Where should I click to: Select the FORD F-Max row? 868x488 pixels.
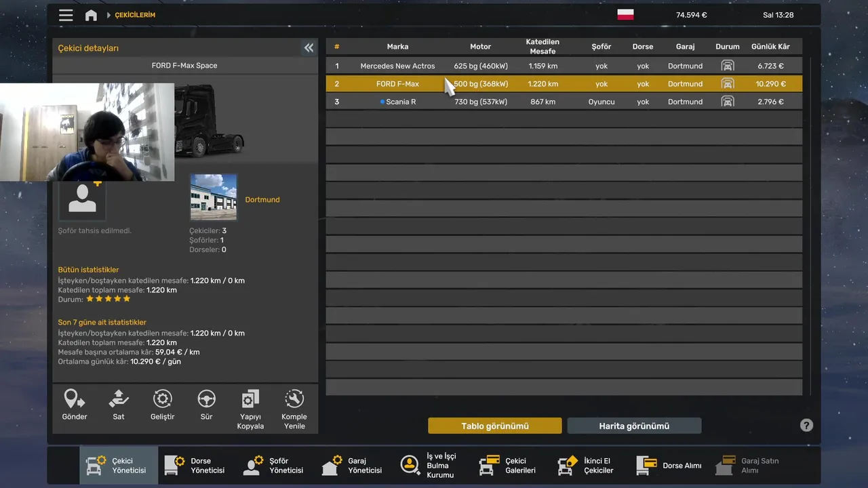click(x=564, y=84)
